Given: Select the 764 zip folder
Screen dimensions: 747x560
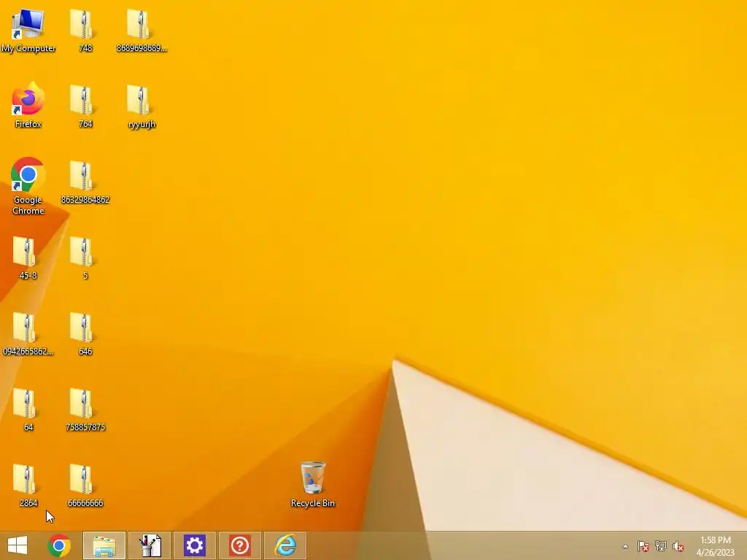Looking at the screenshot, I should [85, 106].
